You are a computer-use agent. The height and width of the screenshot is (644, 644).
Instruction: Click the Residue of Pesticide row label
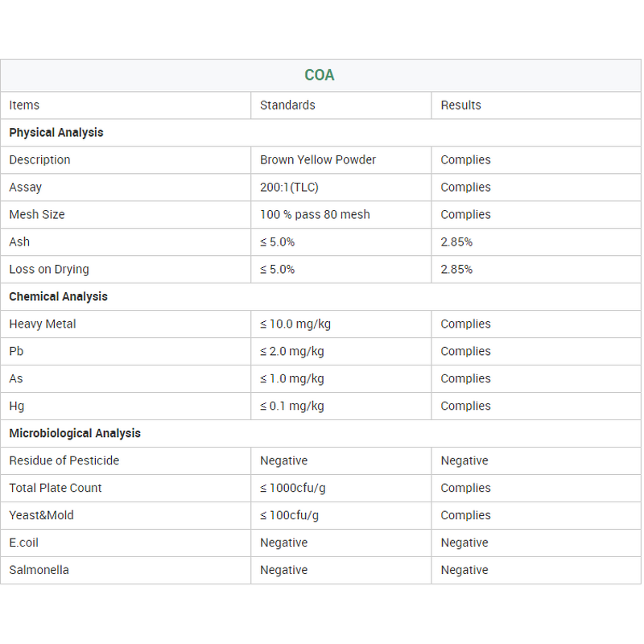point(64,461)
